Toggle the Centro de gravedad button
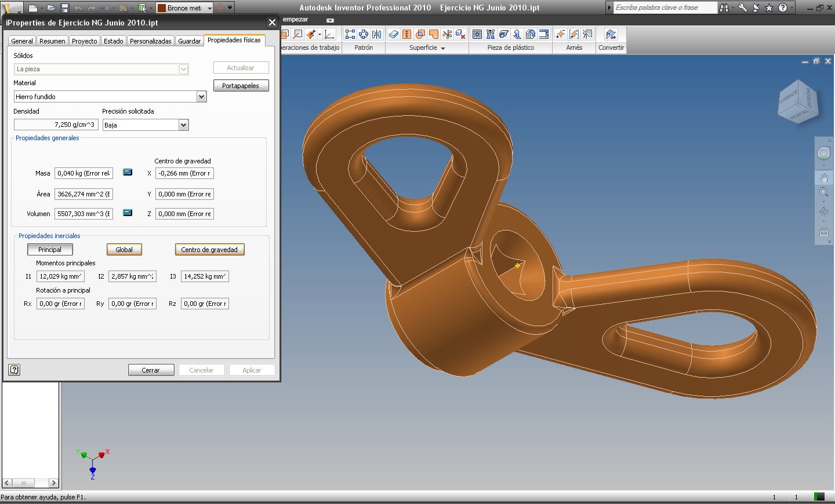 (x=209, y=250)
